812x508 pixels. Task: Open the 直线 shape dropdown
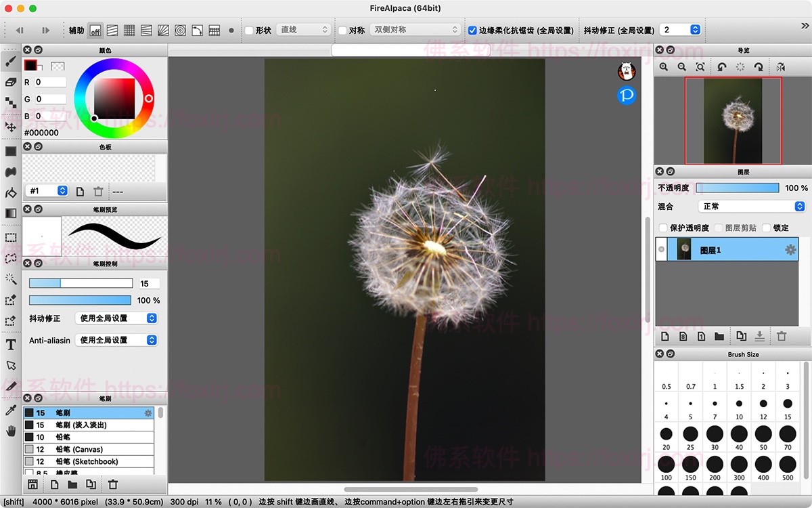(x=302, y=29)
